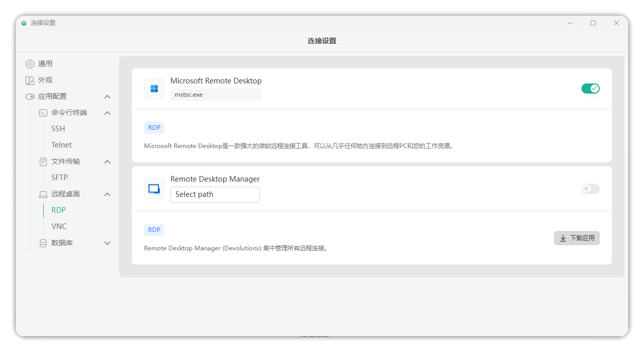Click the laptop icon beside 远程桌面
Image resolution: width=644 pixels, height=347 pixels.
pyautogui.click(x=43, y=194)
